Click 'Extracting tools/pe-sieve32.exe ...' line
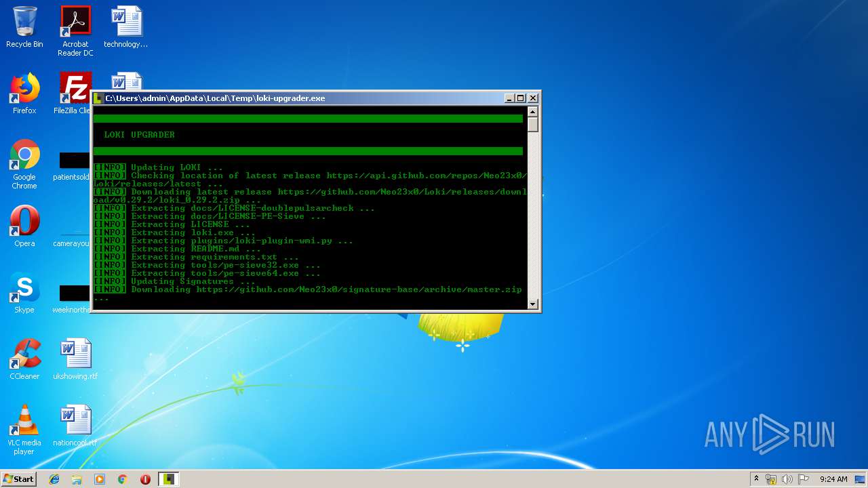The image size is (868, 488). [x=207, y=265]
